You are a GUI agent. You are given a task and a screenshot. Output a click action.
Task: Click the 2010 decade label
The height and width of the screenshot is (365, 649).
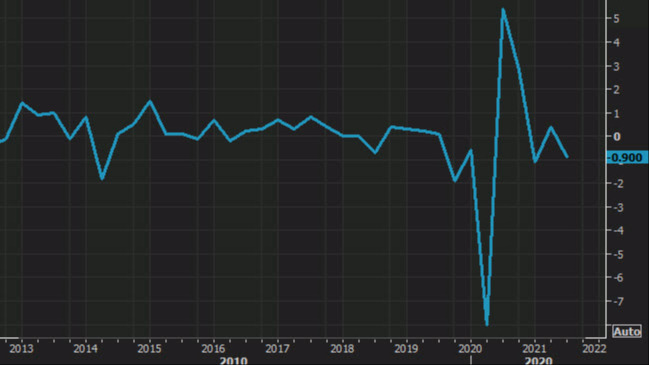(234, 361)
